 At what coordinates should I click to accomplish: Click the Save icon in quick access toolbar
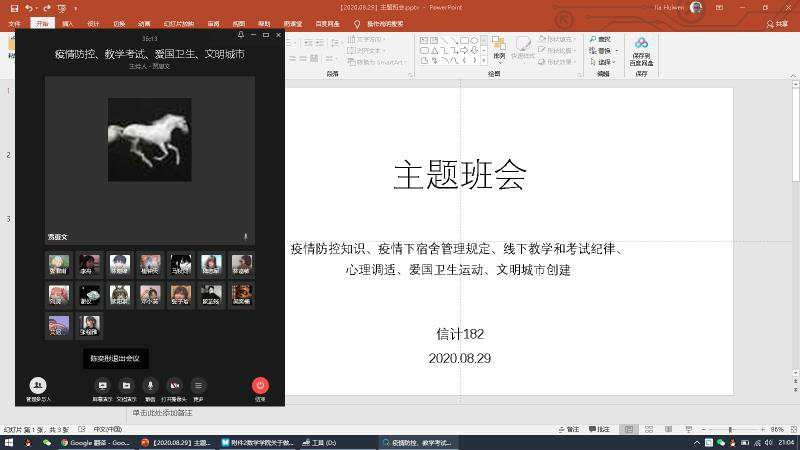[x=12, y=8]
